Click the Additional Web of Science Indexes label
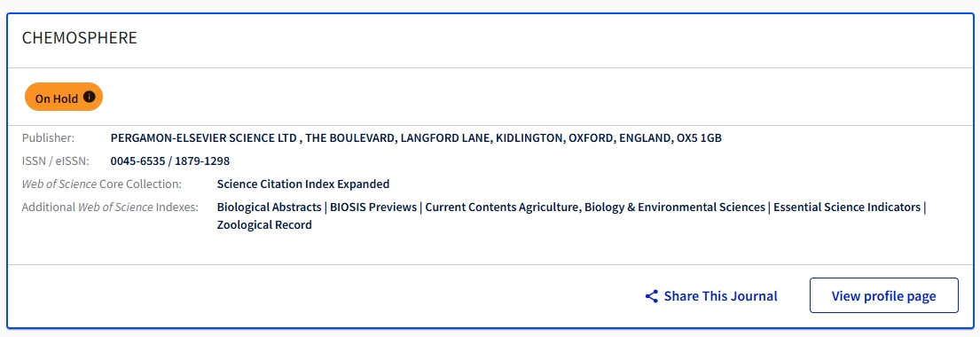This screenshot has width=980, height=337. [110, 207]
